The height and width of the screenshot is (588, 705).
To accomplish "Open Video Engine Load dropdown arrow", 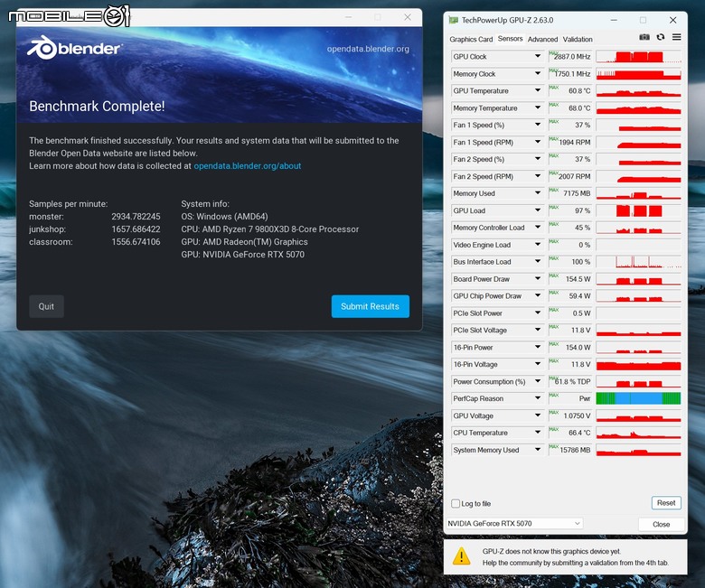I will click(x=538, y=245).
